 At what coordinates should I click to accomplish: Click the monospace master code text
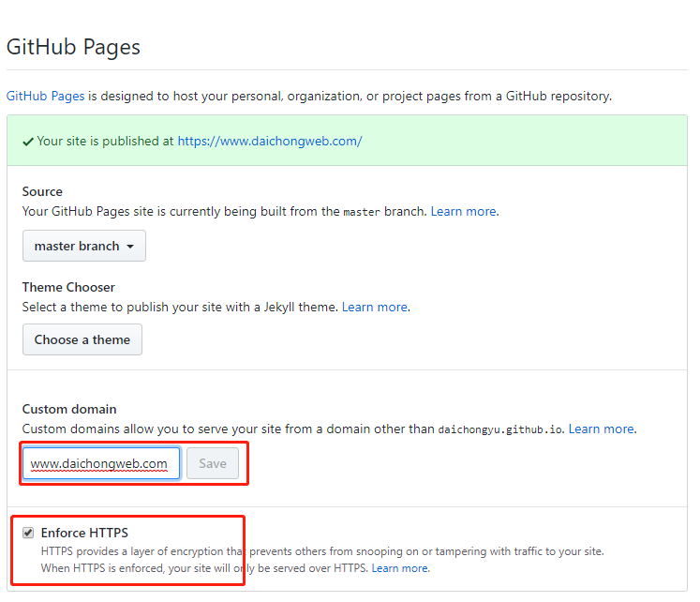point(362,212)
